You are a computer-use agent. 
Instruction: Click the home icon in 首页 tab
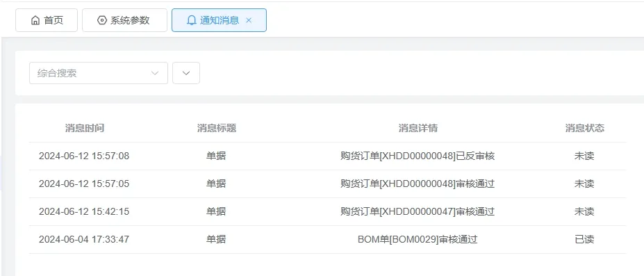tap(35, 20)
